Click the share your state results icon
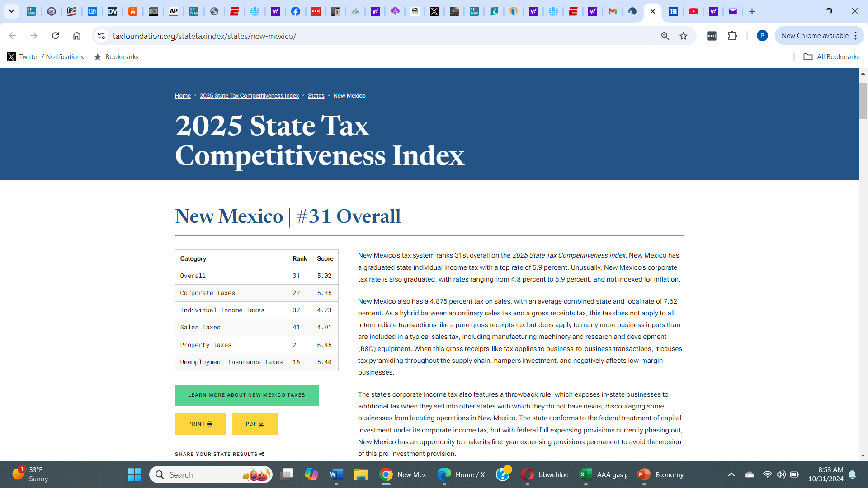868x488 pixels. point(262,454)
